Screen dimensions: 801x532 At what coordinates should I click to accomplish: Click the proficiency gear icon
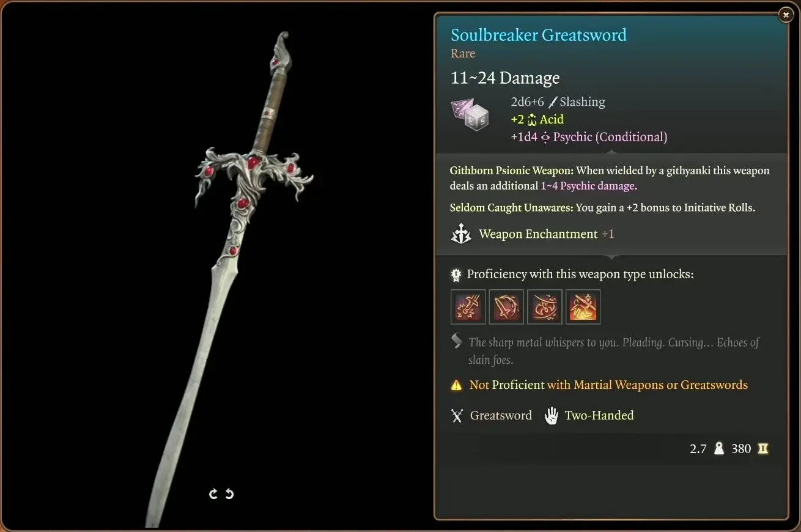[456, 275]
